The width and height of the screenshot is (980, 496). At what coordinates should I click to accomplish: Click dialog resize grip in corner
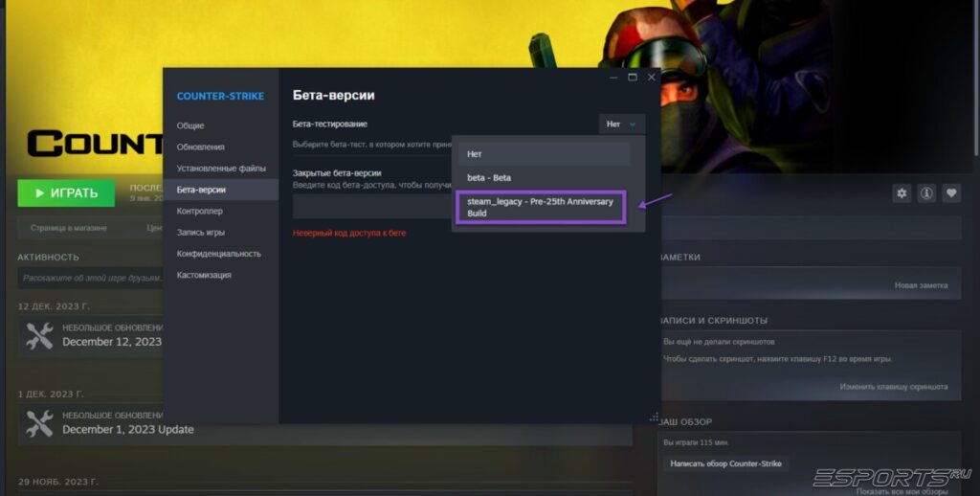click(655, 417)
